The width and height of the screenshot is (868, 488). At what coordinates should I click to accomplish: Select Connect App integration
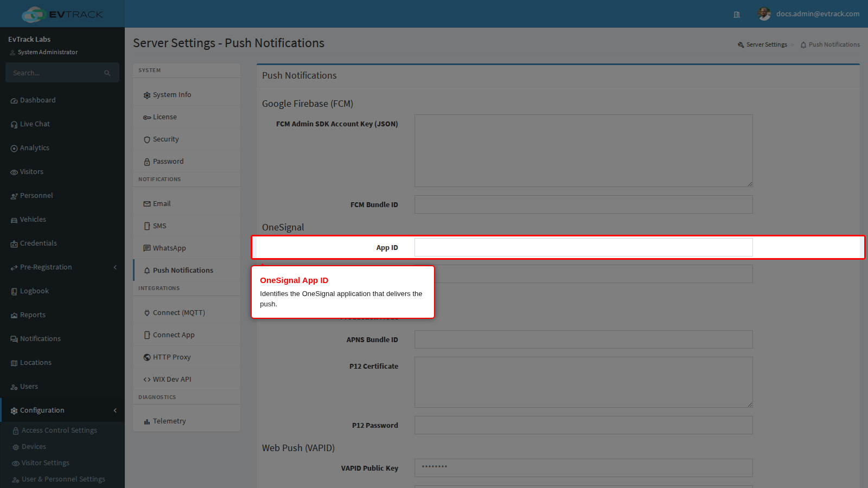pyautogui.click(x=187, y=335)
